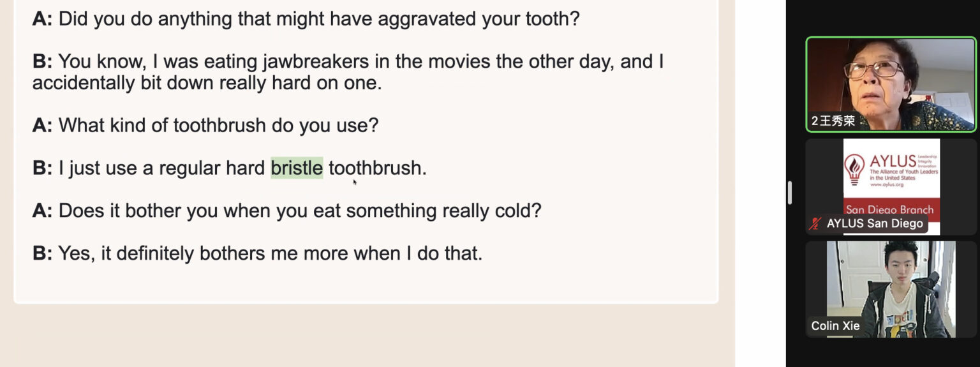Viewport: 980px width, 367px height.
Task: Click the bold A: label on top line
Action: click(x=43, y=19)
